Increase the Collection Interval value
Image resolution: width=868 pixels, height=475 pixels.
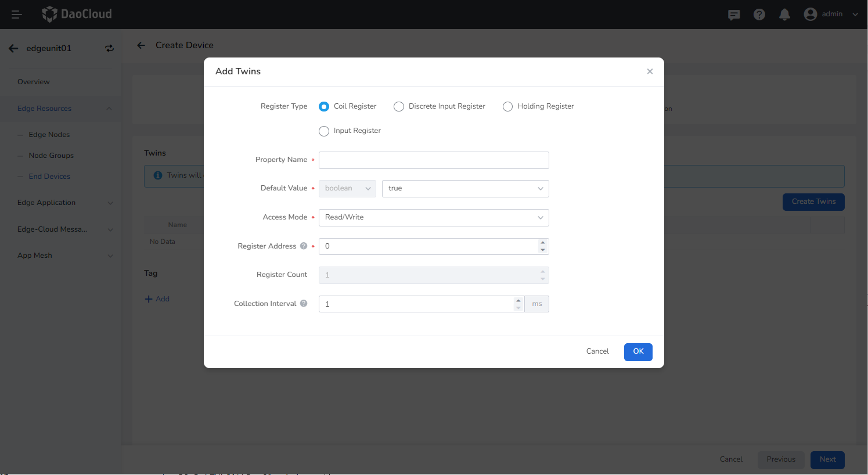click(518, 300)
